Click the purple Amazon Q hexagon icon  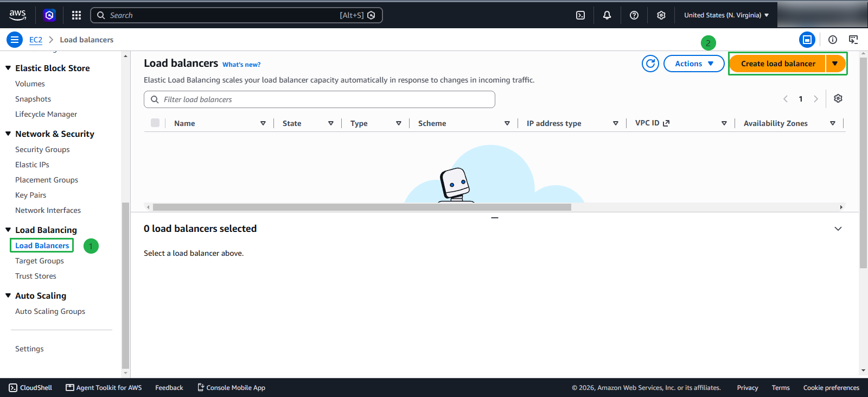49,15
